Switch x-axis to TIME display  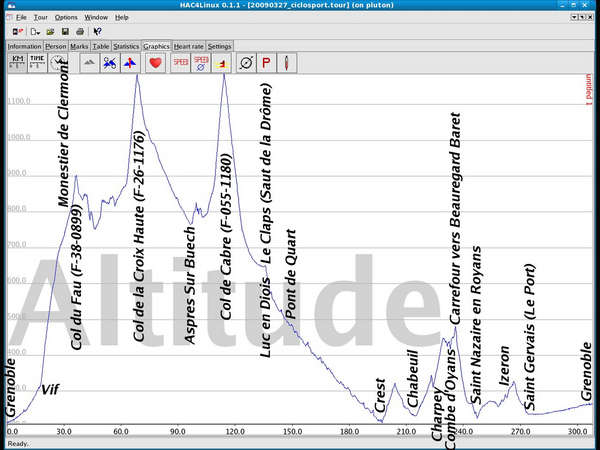coord(37,62)
